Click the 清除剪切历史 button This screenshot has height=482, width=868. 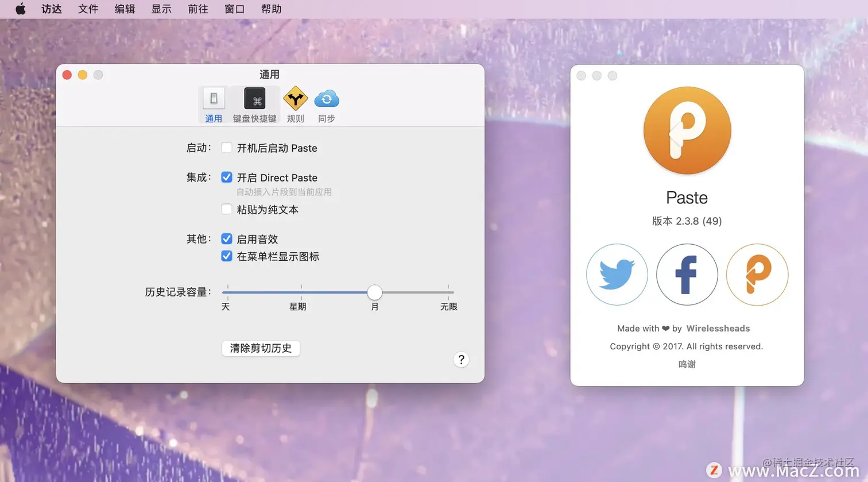[261, 348]
